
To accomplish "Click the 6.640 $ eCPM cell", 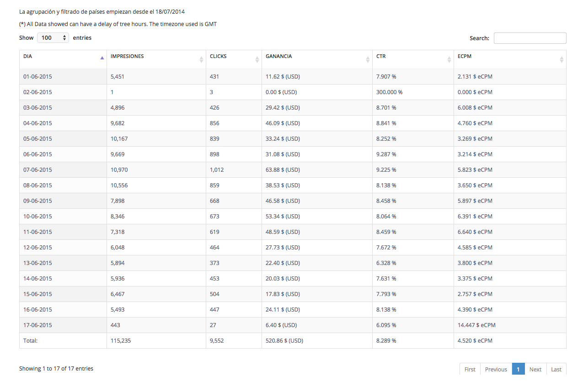I will click(x=510, y=232).
